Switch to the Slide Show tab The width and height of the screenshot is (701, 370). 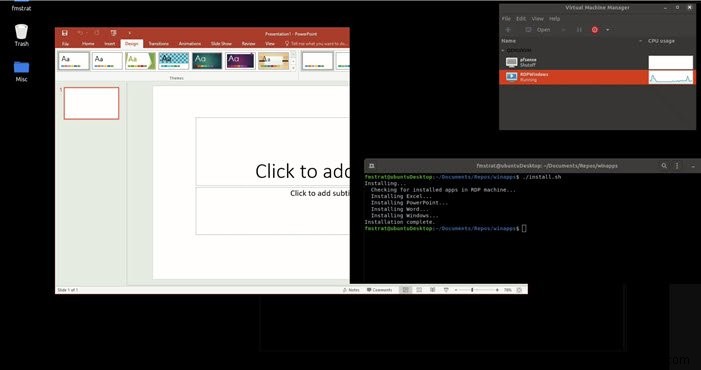pyautogui.click(x=221, y=44)
